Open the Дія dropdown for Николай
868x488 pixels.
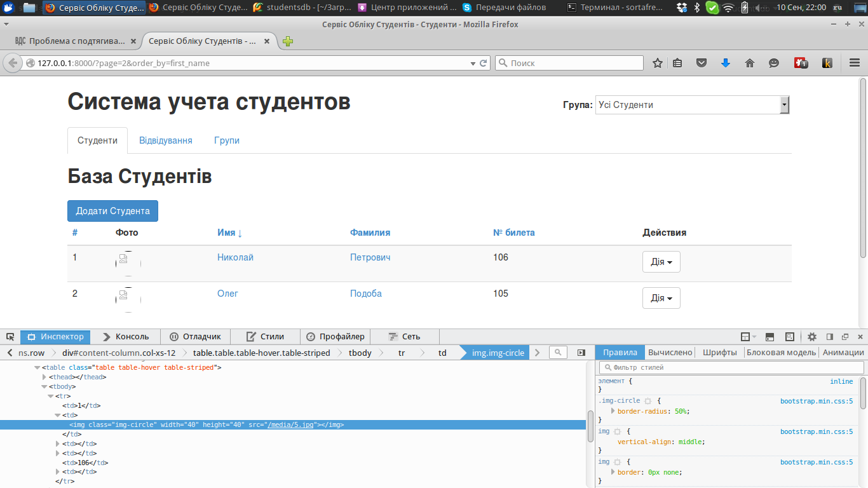(x=661, y=262)
